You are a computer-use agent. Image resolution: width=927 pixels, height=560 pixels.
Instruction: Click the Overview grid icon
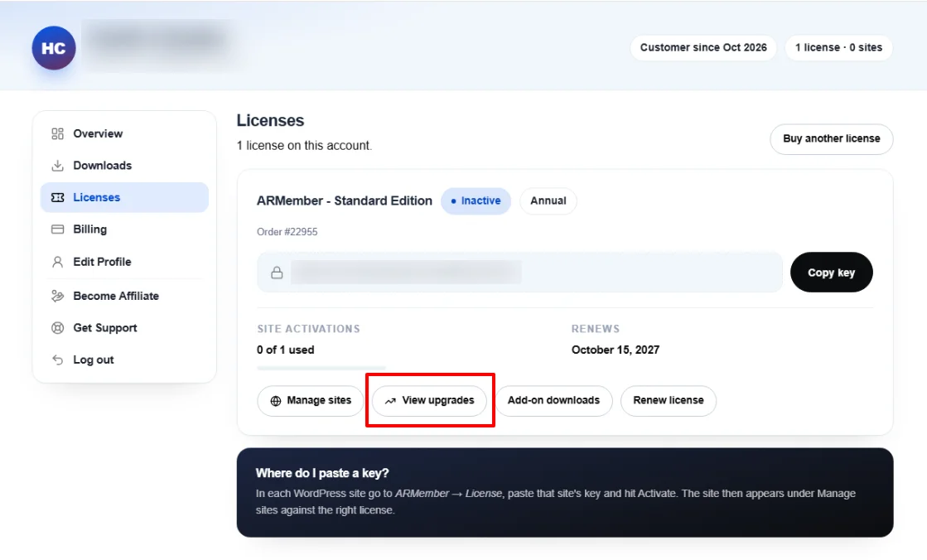click(x=57, y=133)
